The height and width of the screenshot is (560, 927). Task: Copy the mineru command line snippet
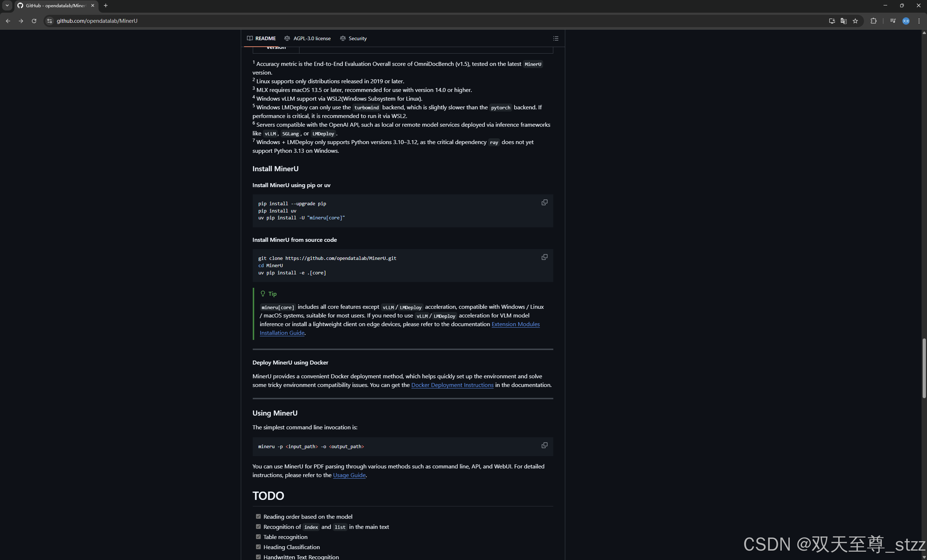pos(544,445)
